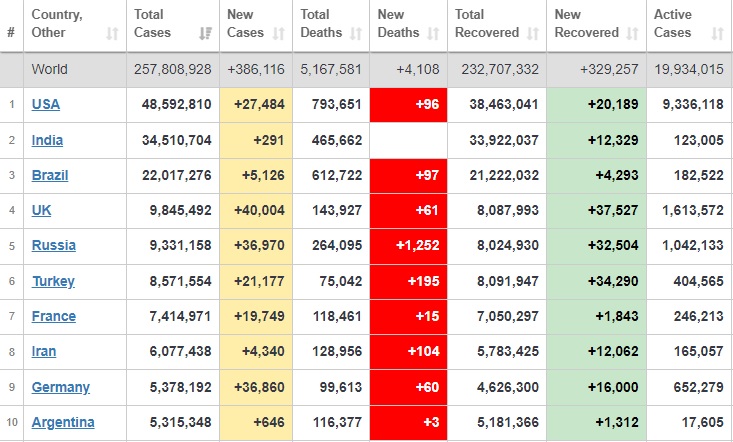Screen dimensions: 733x442
Task: Sort by Country column sort icon
Action: [111, 33]
